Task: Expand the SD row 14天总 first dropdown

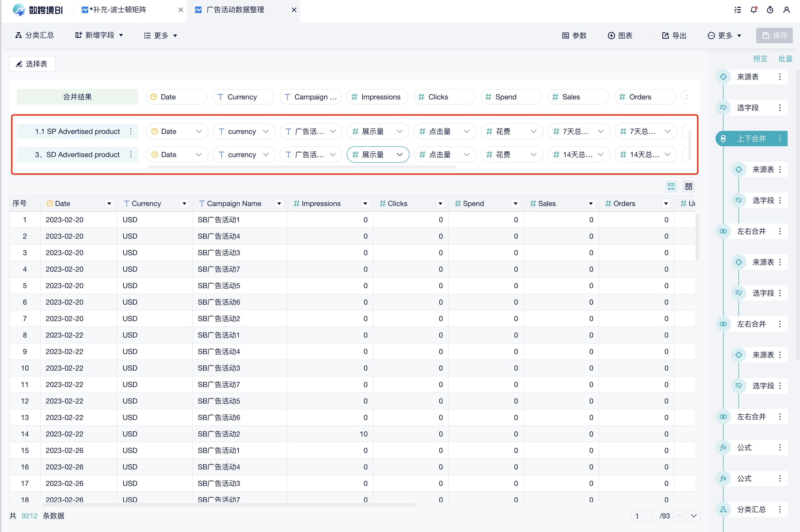Action: pyautogui.click(x=600, y=155)
